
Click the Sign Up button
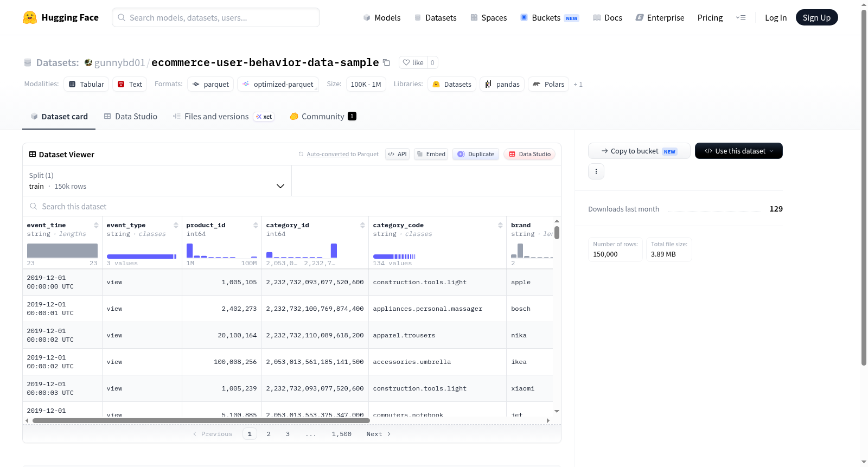pyautogui.click(x=816, y=17)
